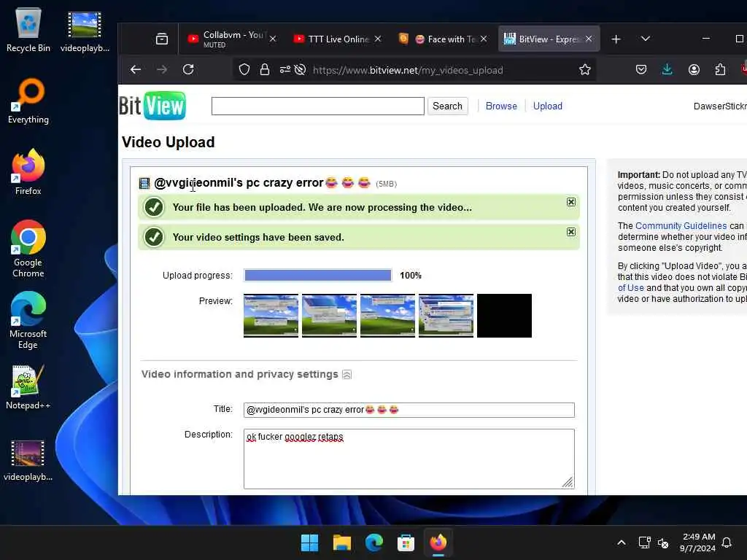
Task: Click the upload progress bar
Action: [318, 275]
